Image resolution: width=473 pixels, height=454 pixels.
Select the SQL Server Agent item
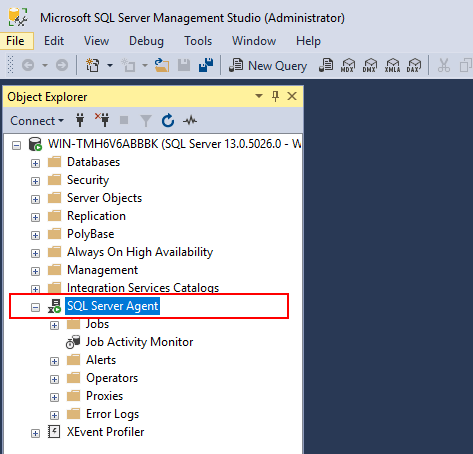(x=113, y=306)
